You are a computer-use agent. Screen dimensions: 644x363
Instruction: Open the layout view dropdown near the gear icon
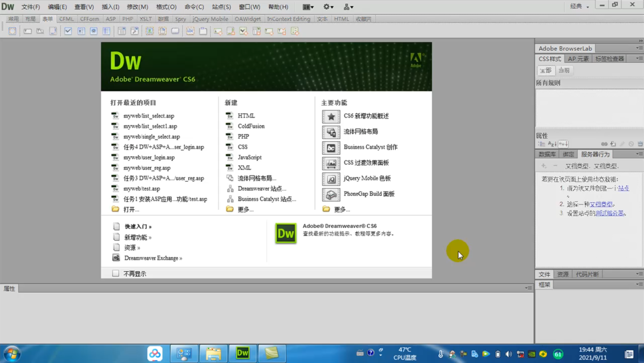pos(307,7)
